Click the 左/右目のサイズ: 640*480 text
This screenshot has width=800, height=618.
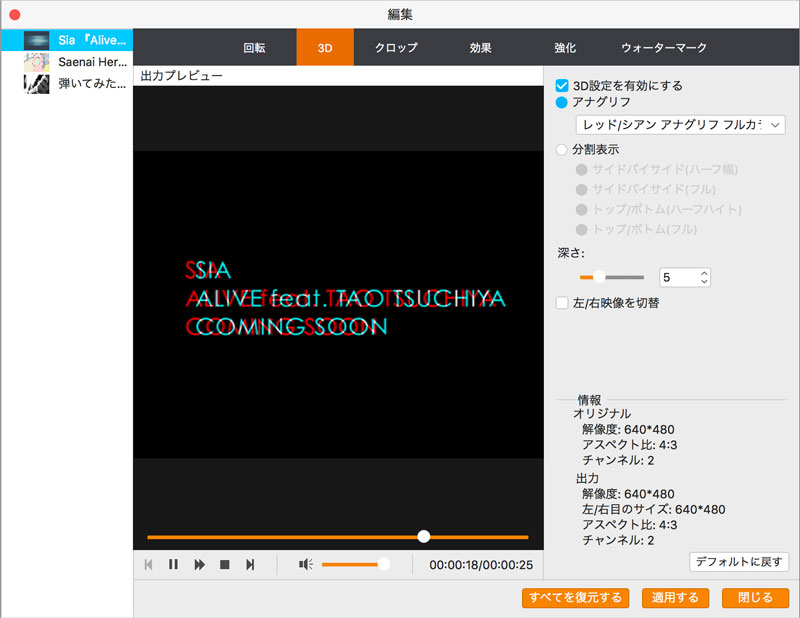click(x=654, y=509)
